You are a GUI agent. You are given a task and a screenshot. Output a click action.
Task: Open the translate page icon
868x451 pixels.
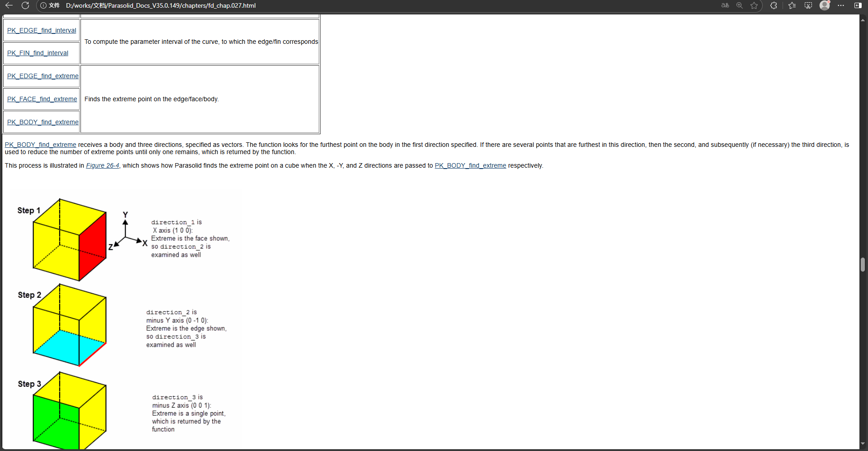click(x=725, y=5)
